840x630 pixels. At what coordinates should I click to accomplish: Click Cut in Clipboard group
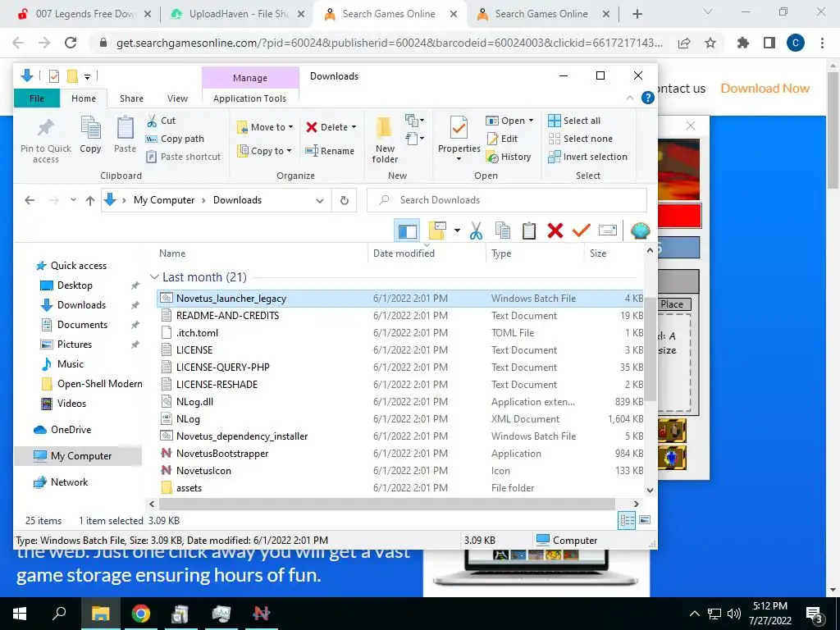point(162,121)
